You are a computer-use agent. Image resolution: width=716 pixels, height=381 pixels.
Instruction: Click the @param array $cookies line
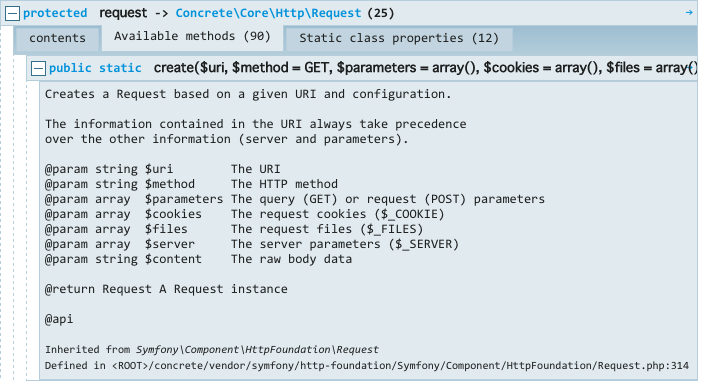click(244, 214)
